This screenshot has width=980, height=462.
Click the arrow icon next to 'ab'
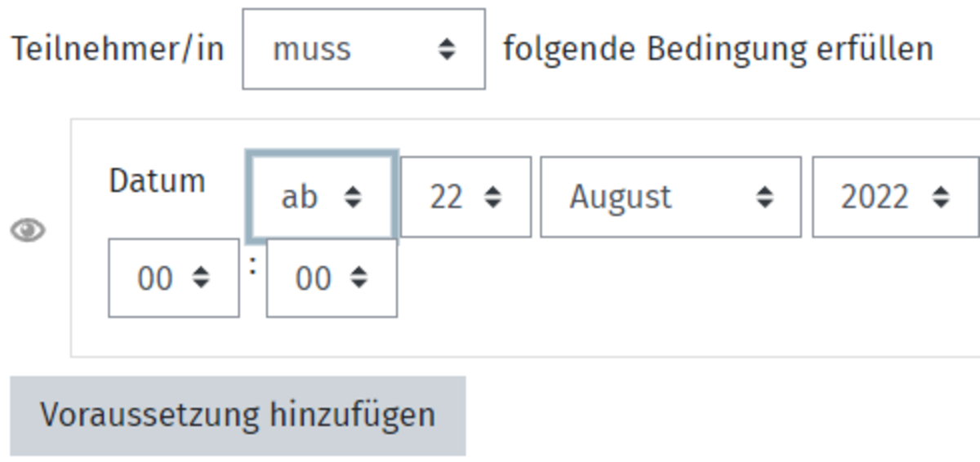click(352, 197)
